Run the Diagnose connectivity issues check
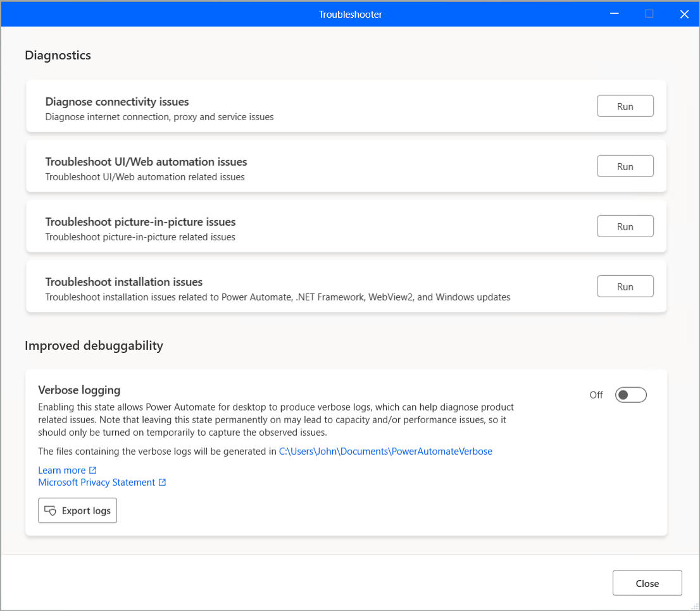This screenshot has height=611, width=700. point(625,106)
